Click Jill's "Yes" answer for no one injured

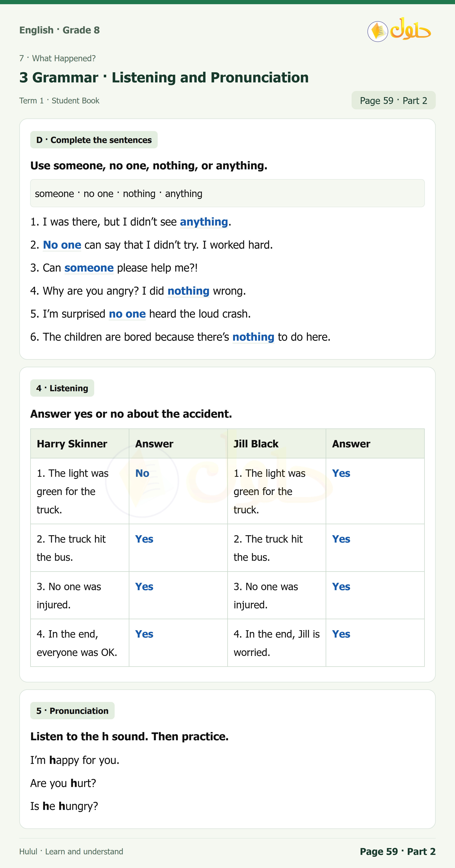341,587
